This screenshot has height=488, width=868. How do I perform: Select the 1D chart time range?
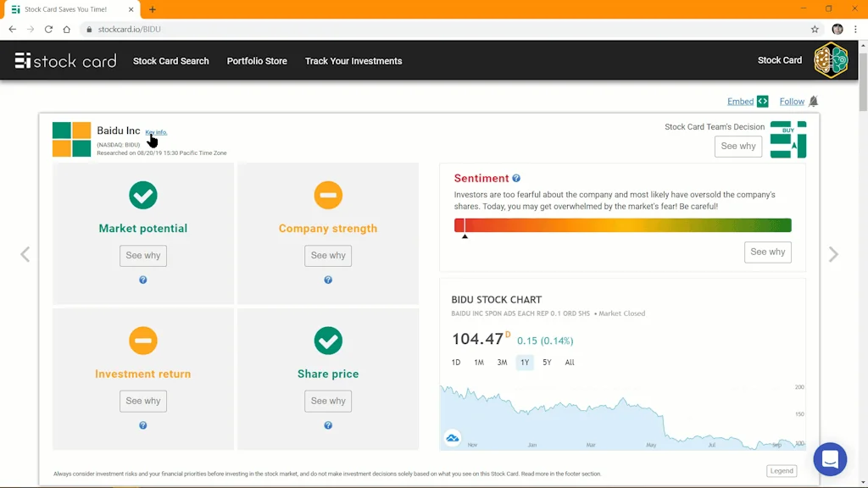456,363
